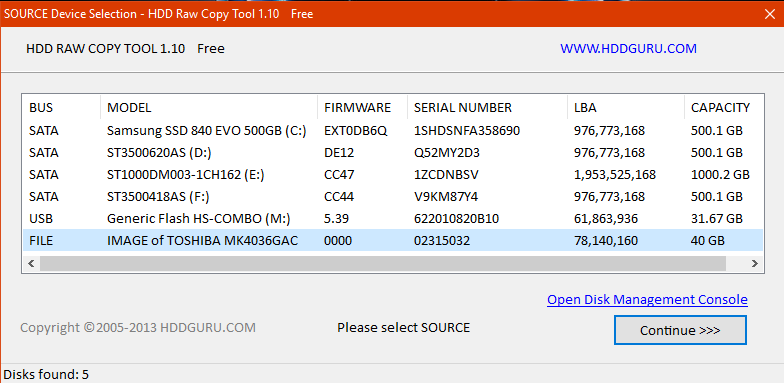The width and height of the screenshot is (784, 383).
Task: Click capacity value 31.67 GB
Action: [x=717, y=218]
